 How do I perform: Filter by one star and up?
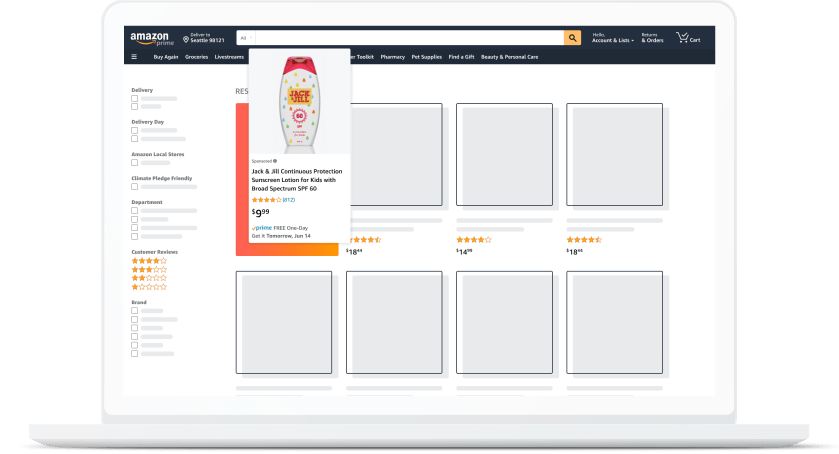tap(149, 287)
